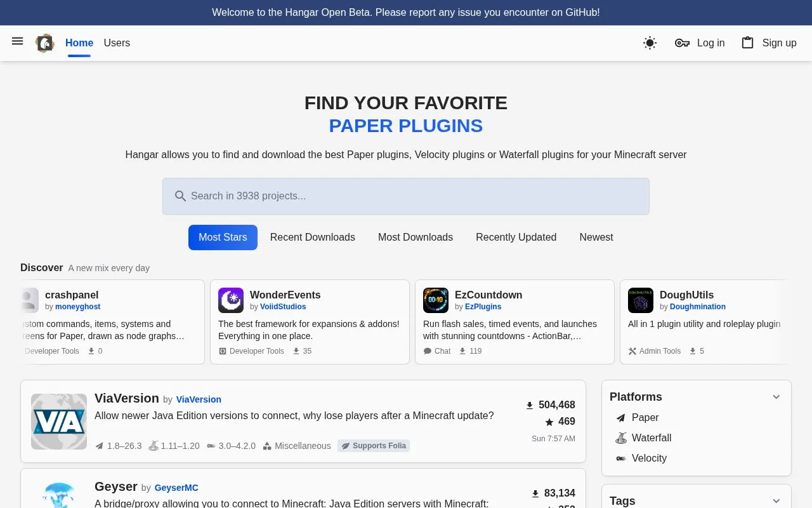Click the Chat category icon on EzCountdown

click(x=428, y=351)
